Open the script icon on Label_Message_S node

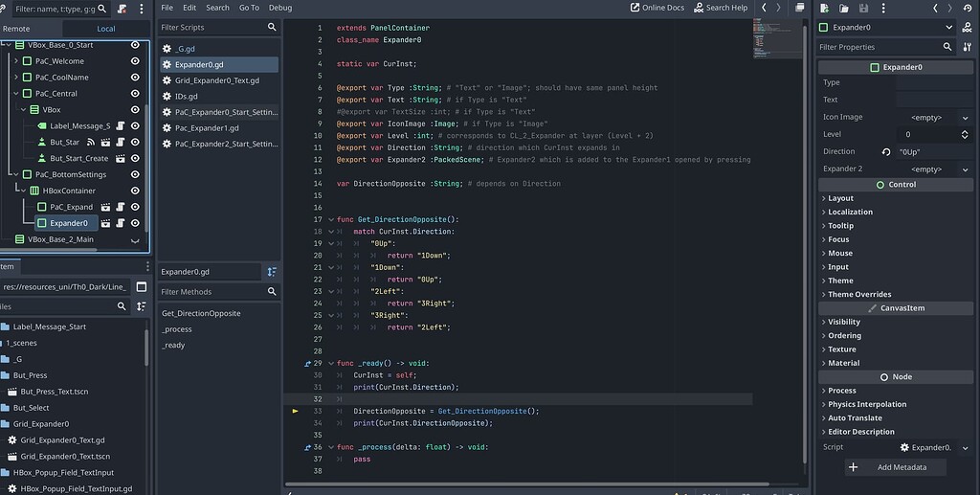click(x=121, y=125)
